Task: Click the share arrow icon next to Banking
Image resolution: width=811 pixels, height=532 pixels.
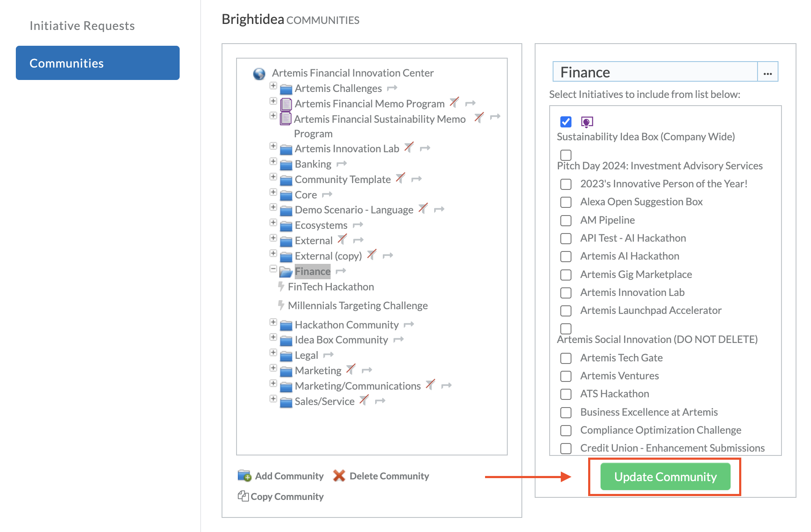Action: (x=342, y=164)
